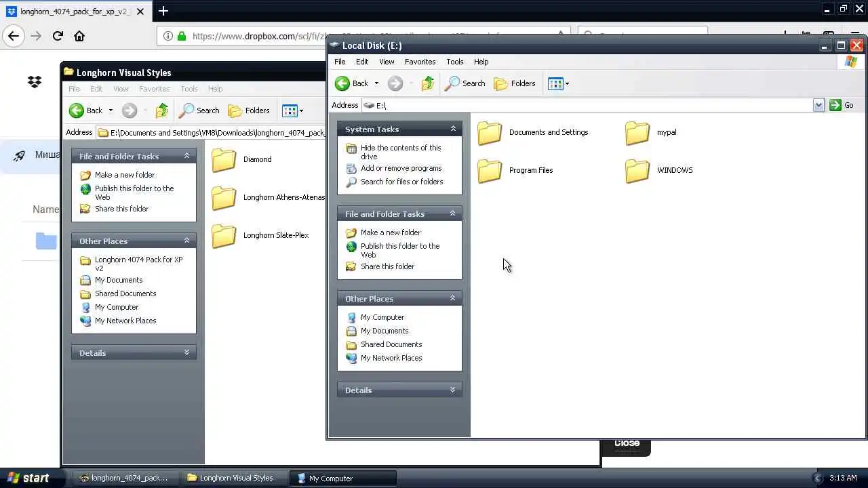Select the WINDOWS folder

pos(659,171)
